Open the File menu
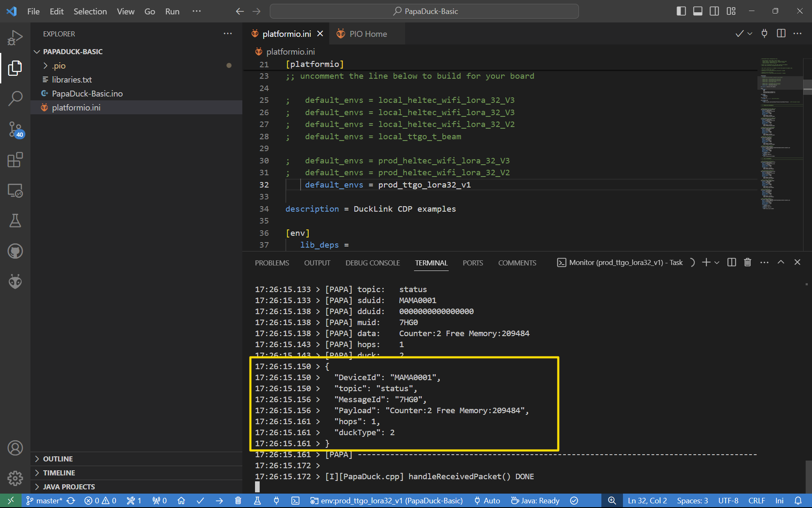 pyautogui.click(x=33, y=11)
